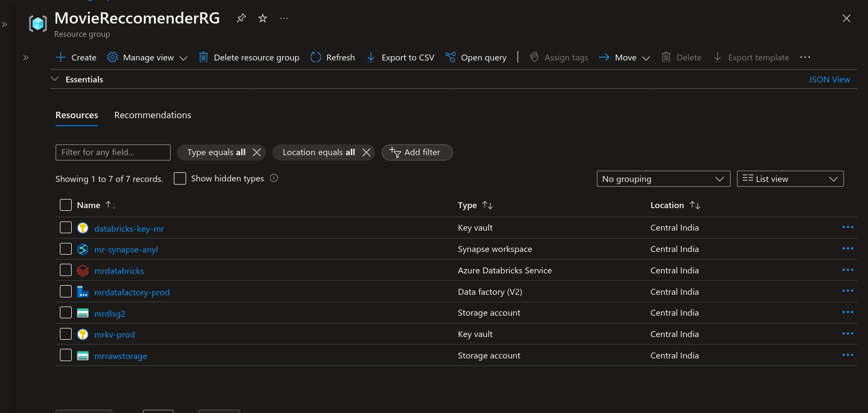Check the mr-synapse-anyl row checkbox

(66, 249)
